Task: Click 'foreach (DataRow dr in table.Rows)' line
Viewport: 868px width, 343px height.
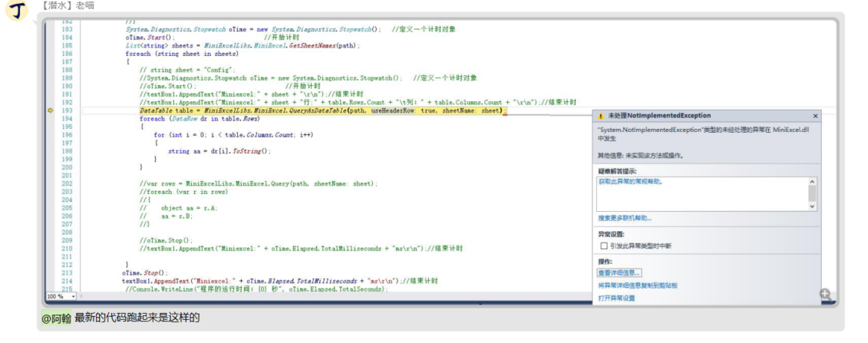Action: click(200, 118)
